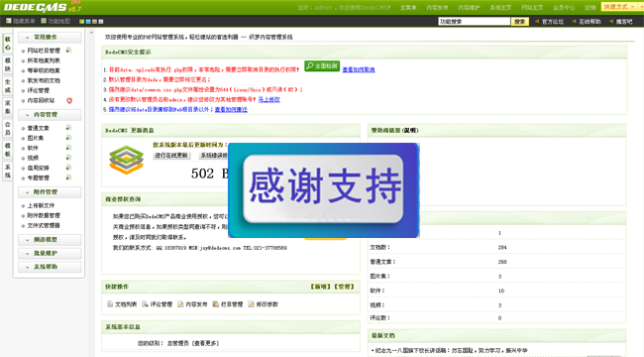
Task: Open 内容维护 in top navigation
Action: 469,7
